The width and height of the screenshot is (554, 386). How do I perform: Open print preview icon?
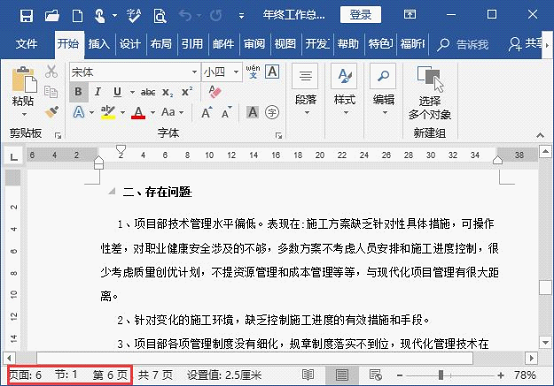pos(160,16)
